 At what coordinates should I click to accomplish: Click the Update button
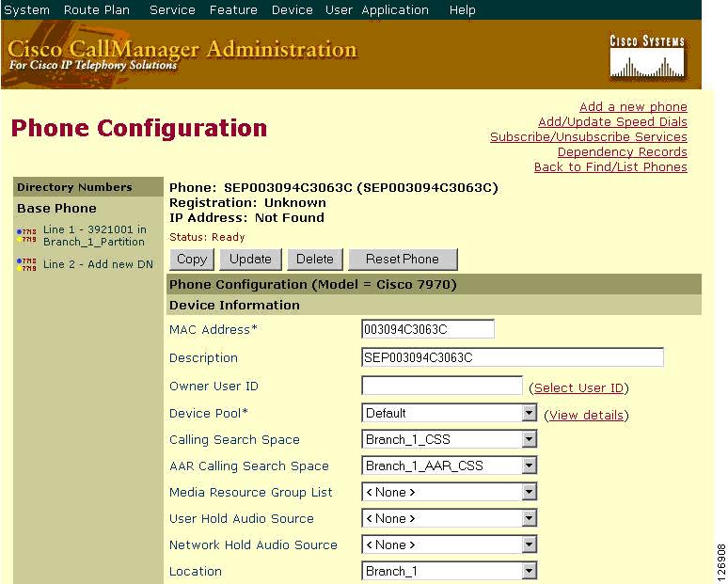(x=250, y=259)
